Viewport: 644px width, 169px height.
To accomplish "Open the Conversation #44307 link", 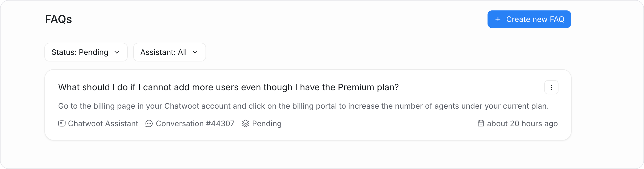I will 195,123.
